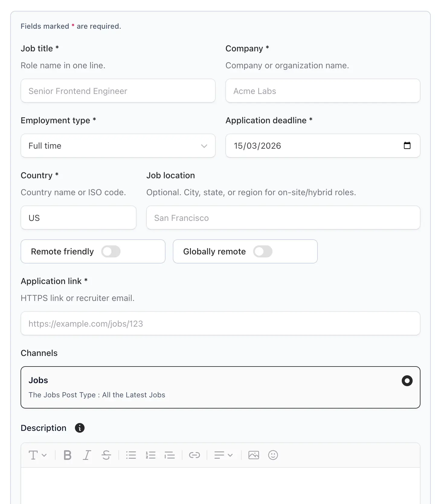Insert a numbered list in description
Screen dimensions: 438x504
(150, 455)
